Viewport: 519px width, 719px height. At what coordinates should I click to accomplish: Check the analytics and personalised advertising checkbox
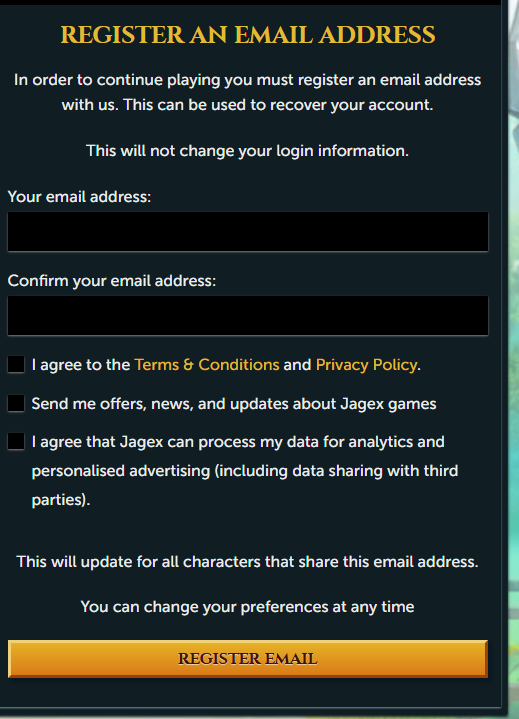coord(16,442)
